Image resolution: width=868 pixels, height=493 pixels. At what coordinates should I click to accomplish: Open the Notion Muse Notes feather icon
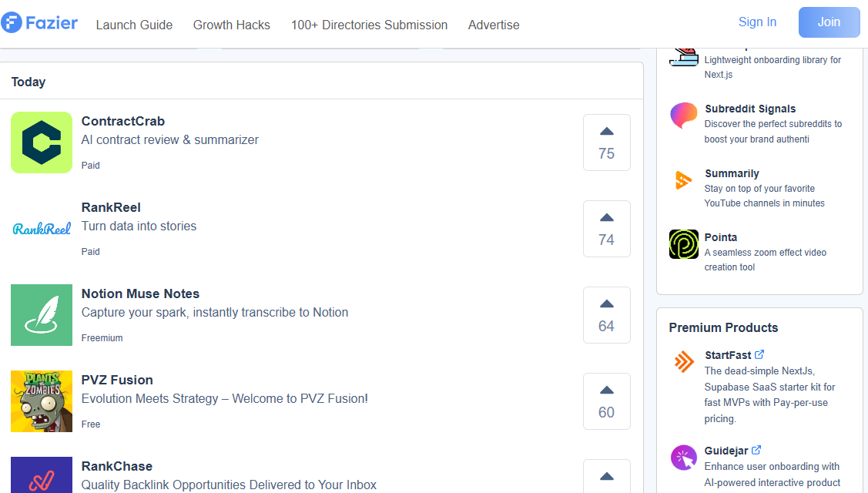42,315
